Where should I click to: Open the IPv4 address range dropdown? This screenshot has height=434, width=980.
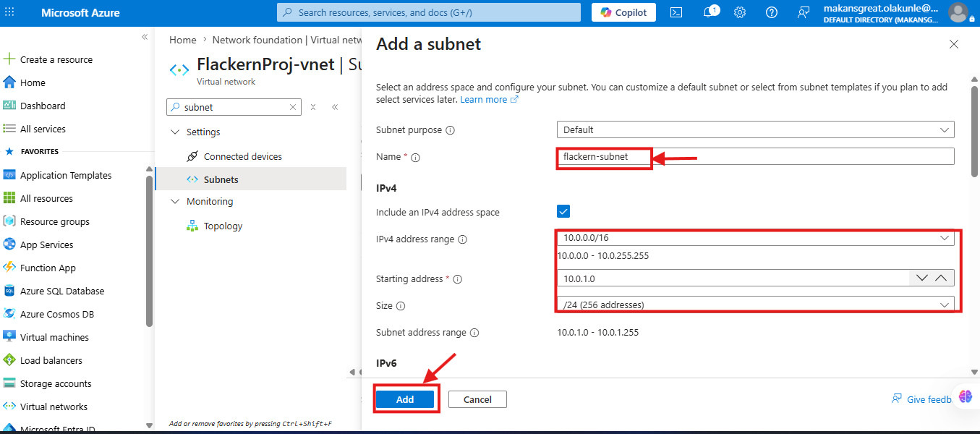point(755,237)
